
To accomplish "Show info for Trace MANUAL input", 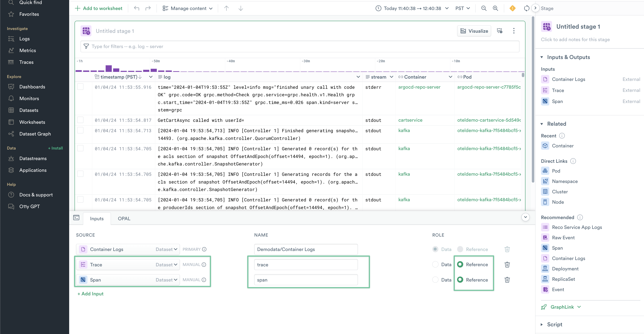I will tap(204, 264).
